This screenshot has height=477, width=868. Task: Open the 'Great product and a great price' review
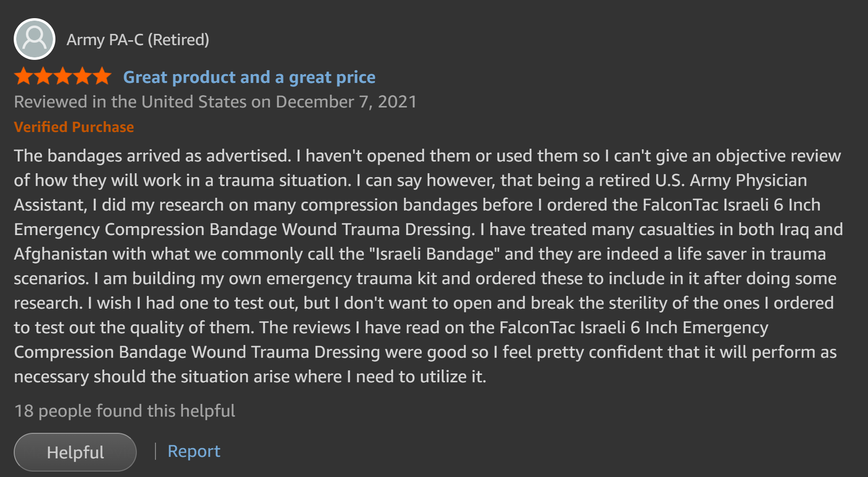[x=249, y=77]
